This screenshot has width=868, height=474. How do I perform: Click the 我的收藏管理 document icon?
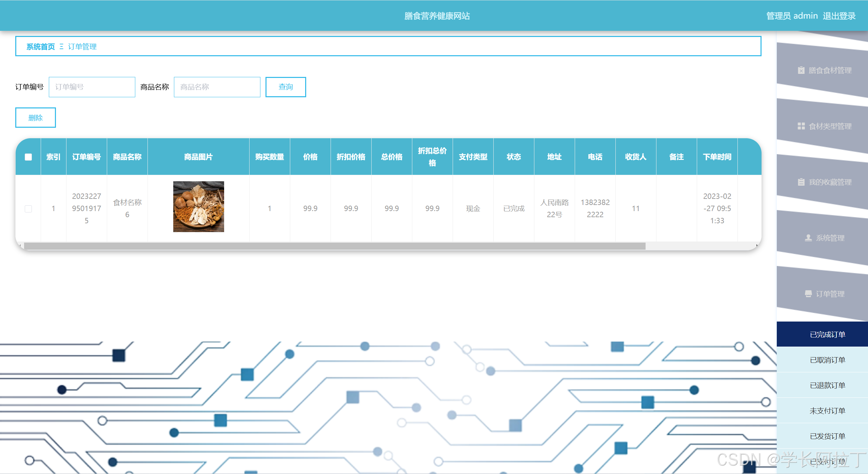coord(801,182)
